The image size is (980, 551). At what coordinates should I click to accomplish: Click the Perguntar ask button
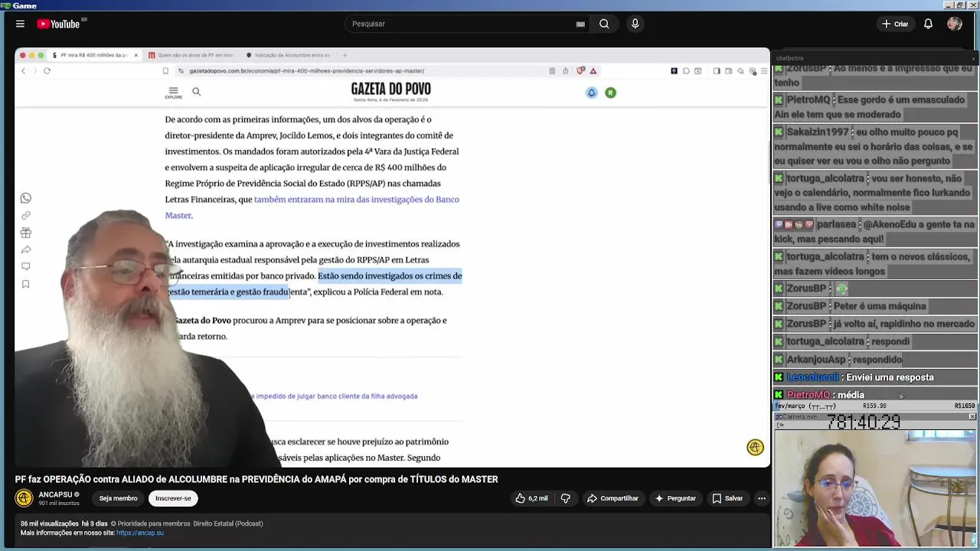(x=675, y=498)
